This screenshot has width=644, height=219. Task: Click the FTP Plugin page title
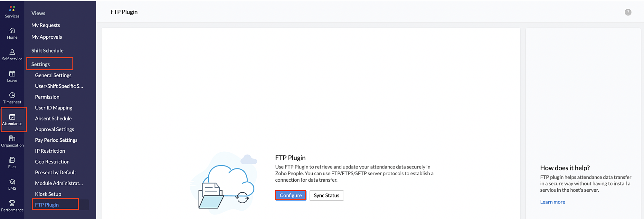pyautogui.click(x=124, y=12)
